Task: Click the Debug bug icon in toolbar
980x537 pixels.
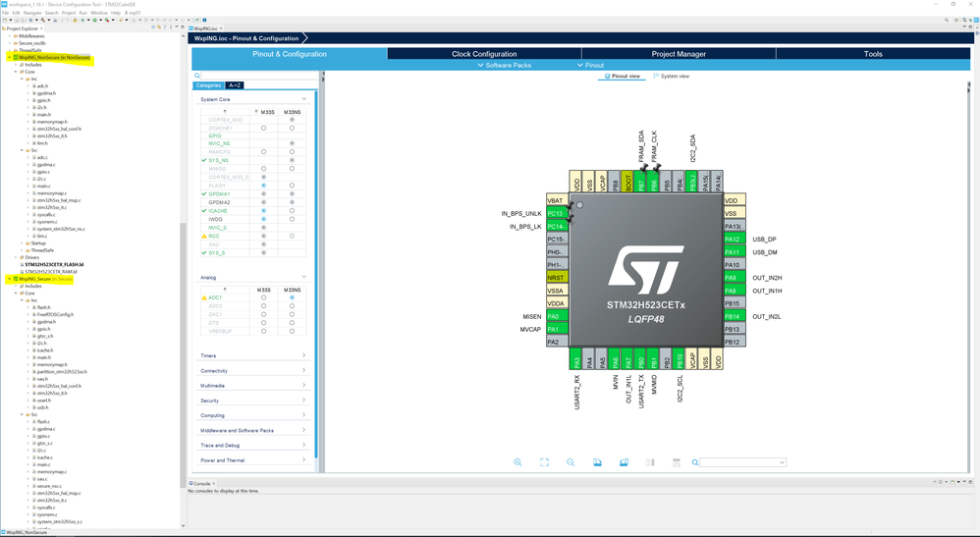Action: [82, 20]
